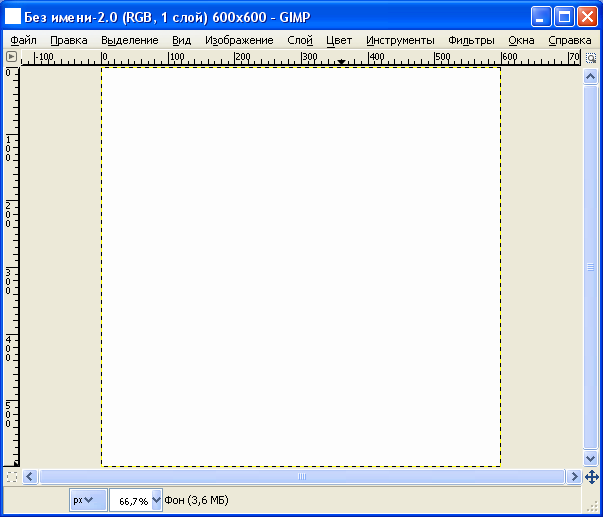This screenshot has width=603, height=517.
Task: Click the window resize grip at bottom-right corner
Action: pyautogui.click(x=593, y=507)
